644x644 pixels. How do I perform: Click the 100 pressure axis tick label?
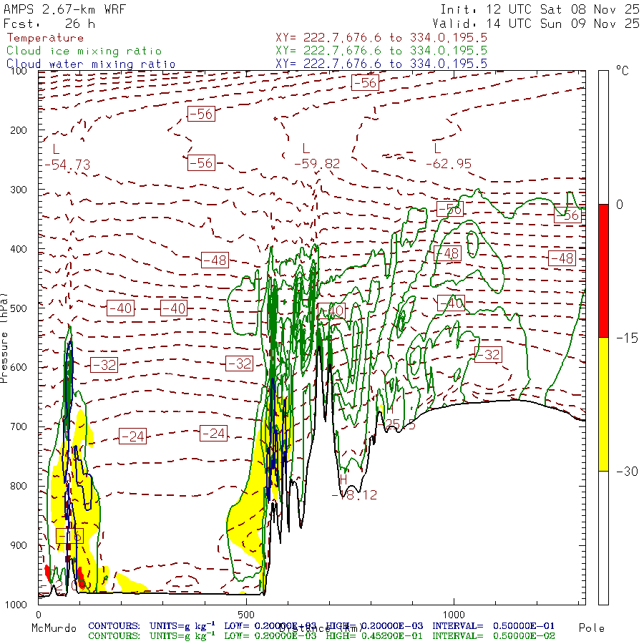[18, 71]
